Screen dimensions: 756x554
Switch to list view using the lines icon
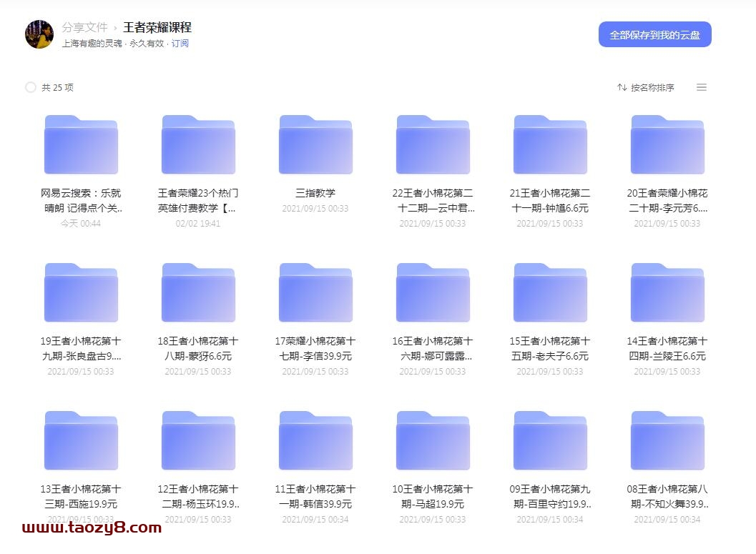pos(702,87)
